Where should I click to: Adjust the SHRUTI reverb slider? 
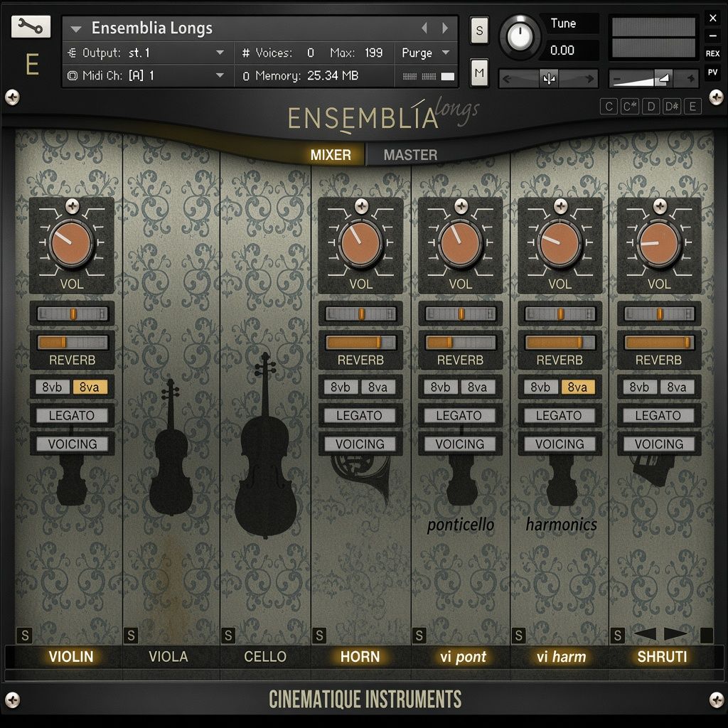pos(659,343)
